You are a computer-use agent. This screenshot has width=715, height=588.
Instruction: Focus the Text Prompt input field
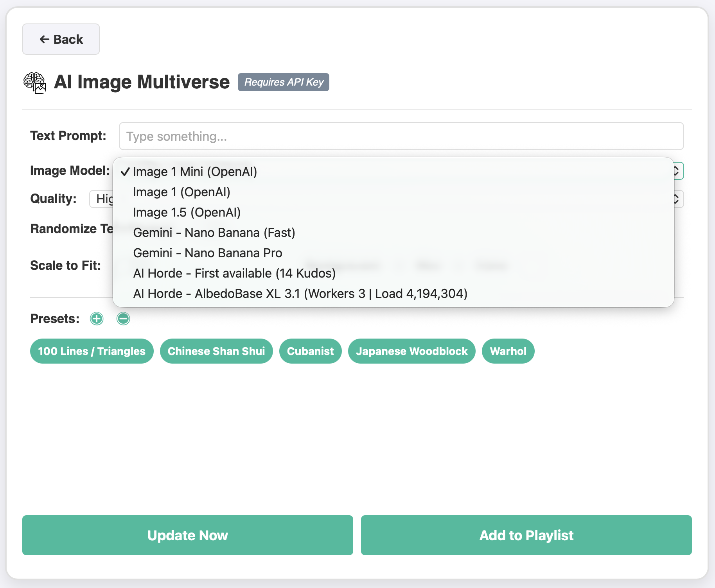coord(401,136)
